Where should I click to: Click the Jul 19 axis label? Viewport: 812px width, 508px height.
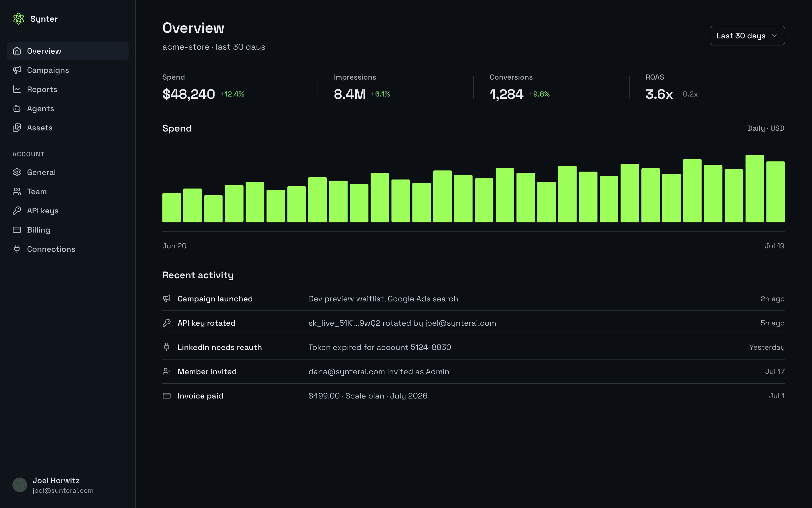click(775, 246)
